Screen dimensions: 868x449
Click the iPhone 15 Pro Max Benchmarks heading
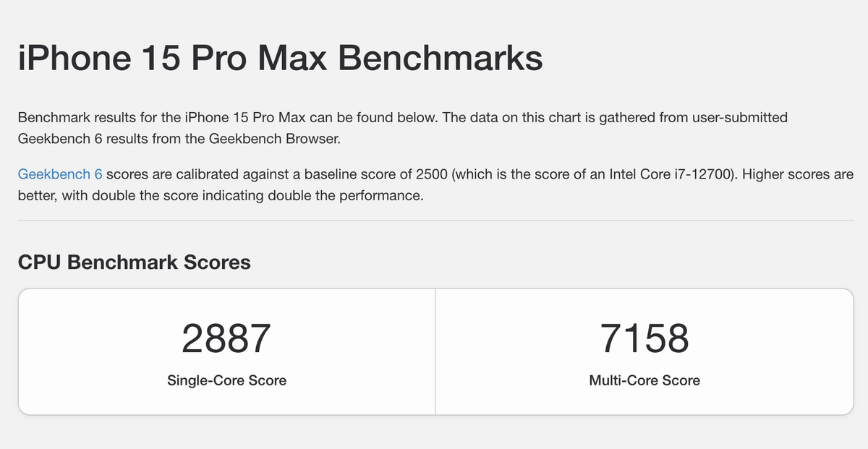[x=280, y=58]
